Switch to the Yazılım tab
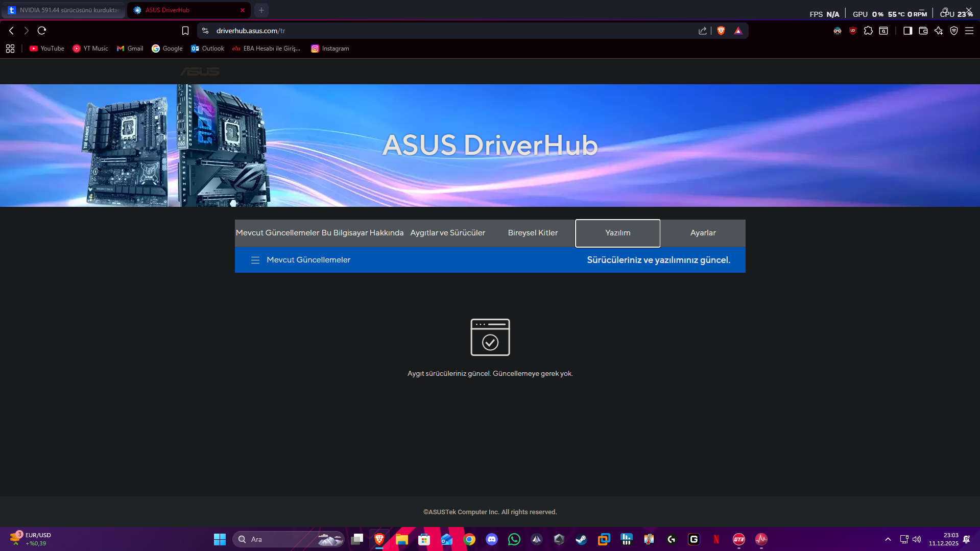The height and width of the screenshot is (551, 980). pyautogui.click(x=618, y=233)
